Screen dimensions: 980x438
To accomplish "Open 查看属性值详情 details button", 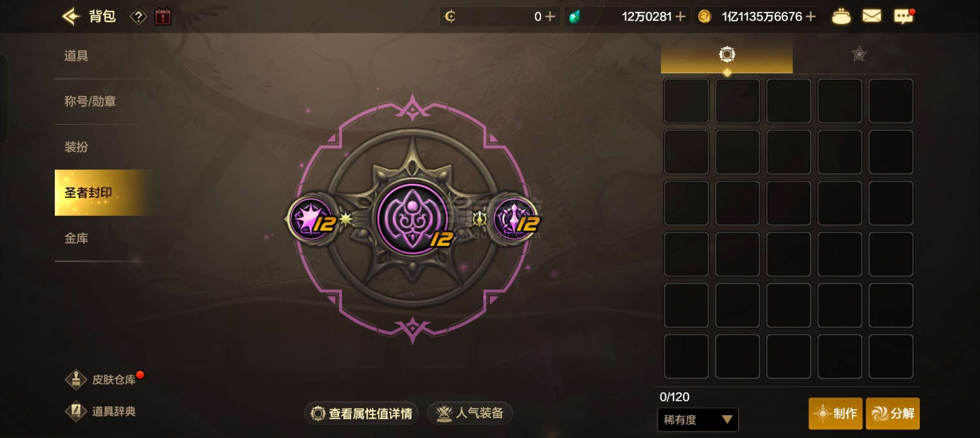I will click(361, 413).
